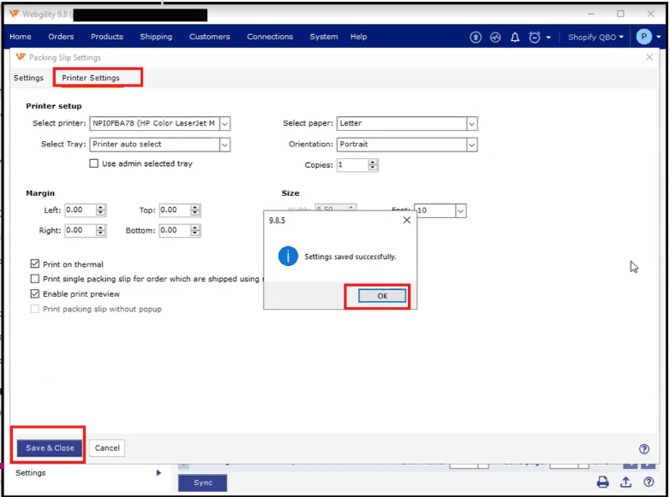Open help icon in Packing Slip dialog
Viewport: 670px width, 497px height.
click(644, 449)
